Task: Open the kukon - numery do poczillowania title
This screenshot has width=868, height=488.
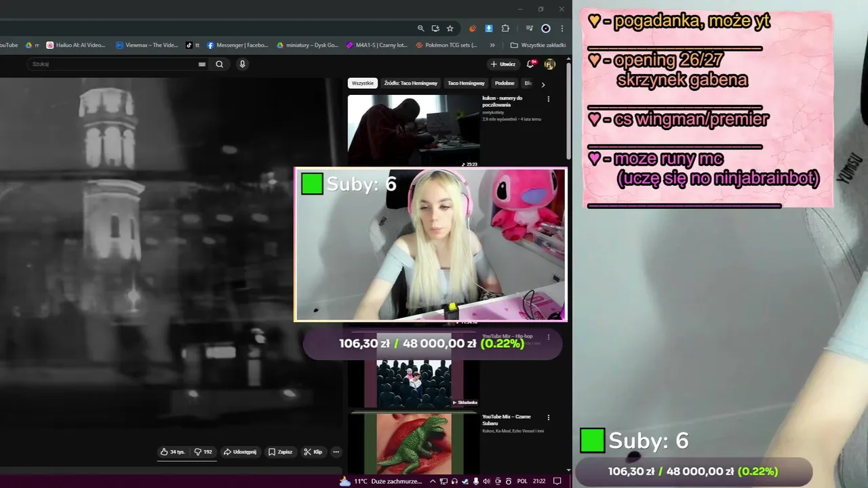Action: 502,101
